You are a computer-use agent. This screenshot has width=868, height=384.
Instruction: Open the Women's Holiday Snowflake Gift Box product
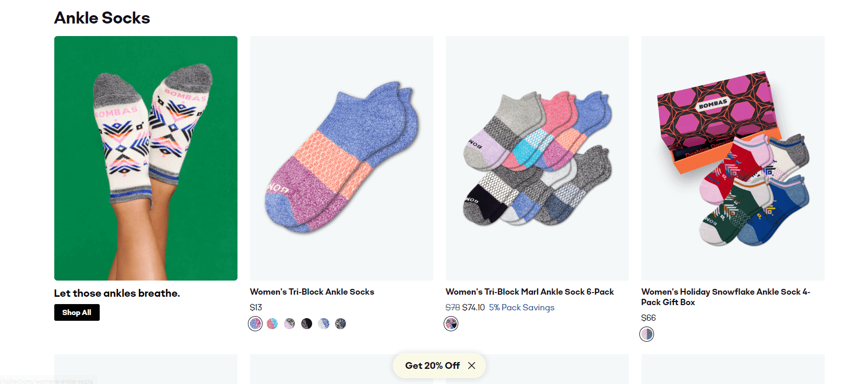tap(725, 297)
